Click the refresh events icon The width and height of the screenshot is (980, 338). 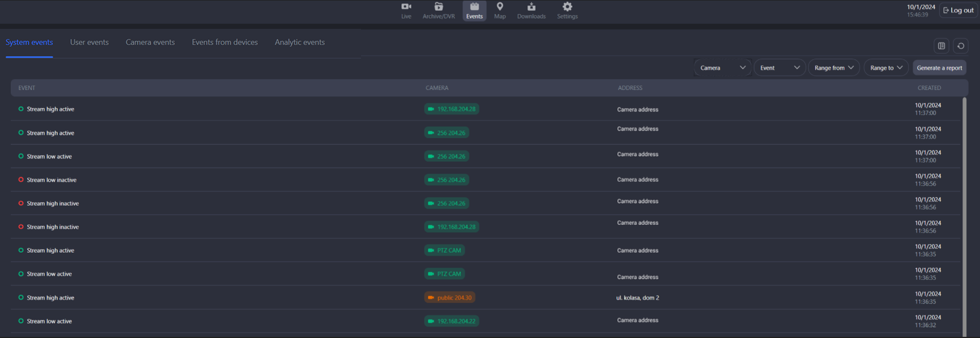[x=961, y=46]
